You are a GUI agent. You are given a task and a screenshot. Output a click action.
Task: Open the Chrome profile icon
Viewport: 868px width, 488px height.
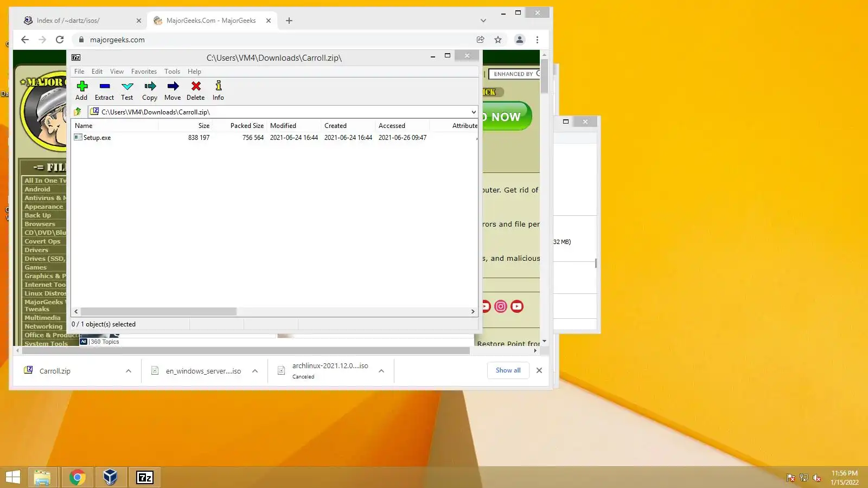[520, 40]
